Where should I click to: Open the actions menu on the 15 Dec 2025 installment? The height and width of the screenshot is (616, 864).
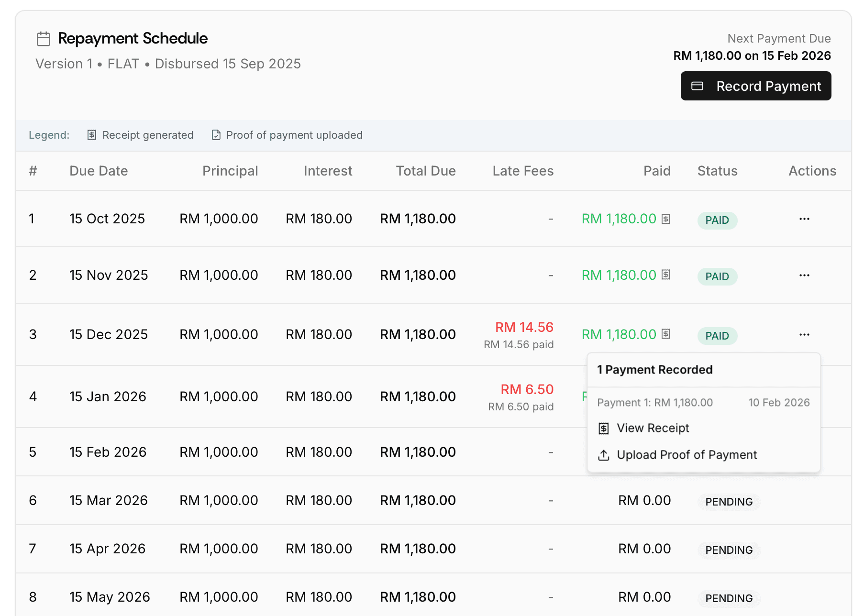804,334
